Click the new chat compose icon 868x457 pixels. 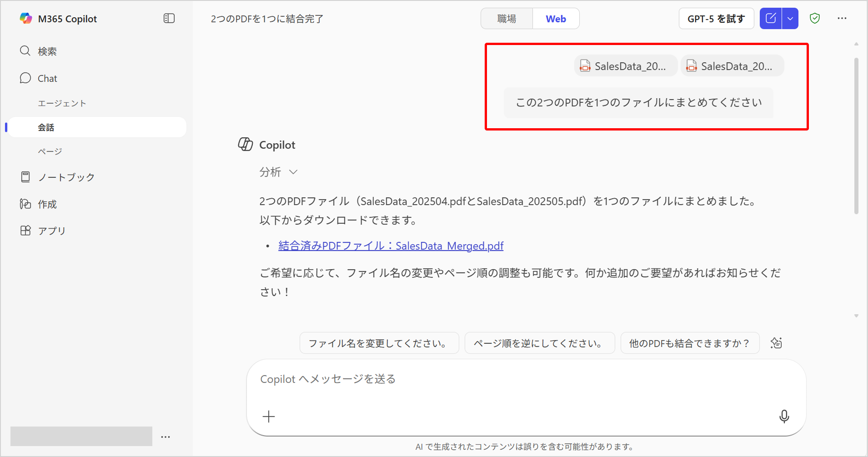click(771, 19)
